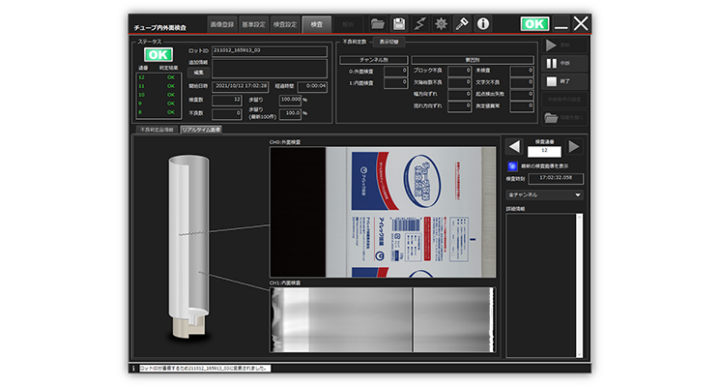Image resolution: width=720 pixels, height=387 pixels.
Task: Select result row 9 OK
Action: (158, 103)
